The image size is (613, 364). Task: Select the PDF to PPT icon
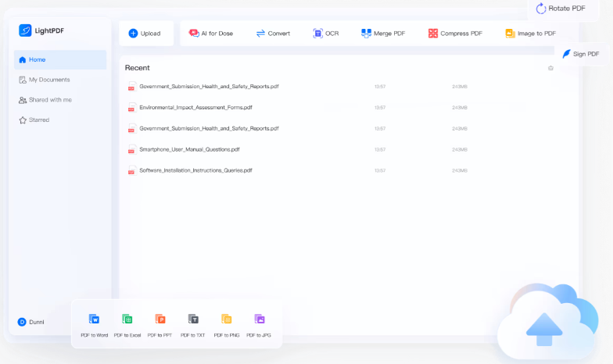pyautogui.click(x=160, y=319)
